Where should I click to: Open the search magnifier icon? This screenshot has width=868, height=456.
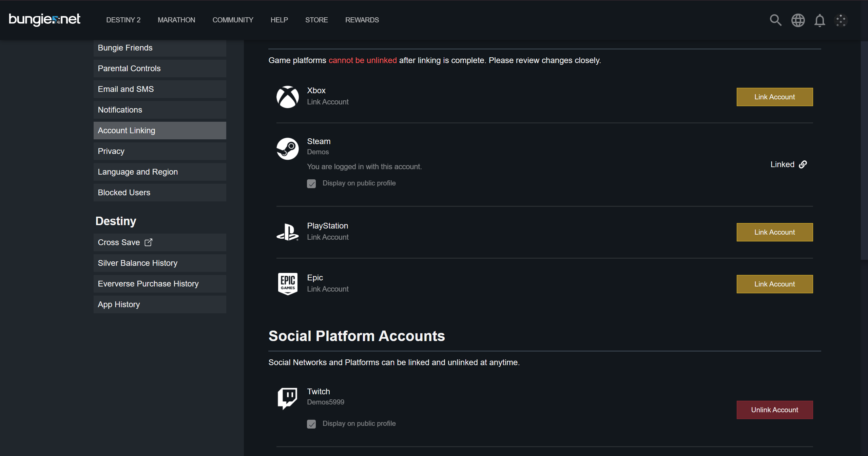775,20
